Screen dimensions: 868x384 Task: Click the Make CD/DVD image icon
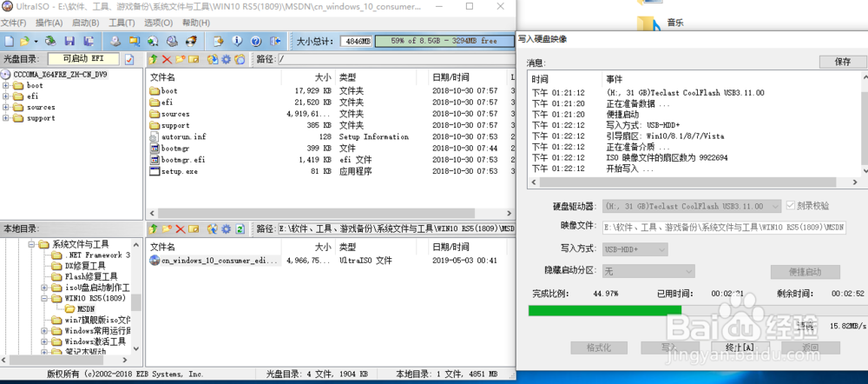[115, 41]
